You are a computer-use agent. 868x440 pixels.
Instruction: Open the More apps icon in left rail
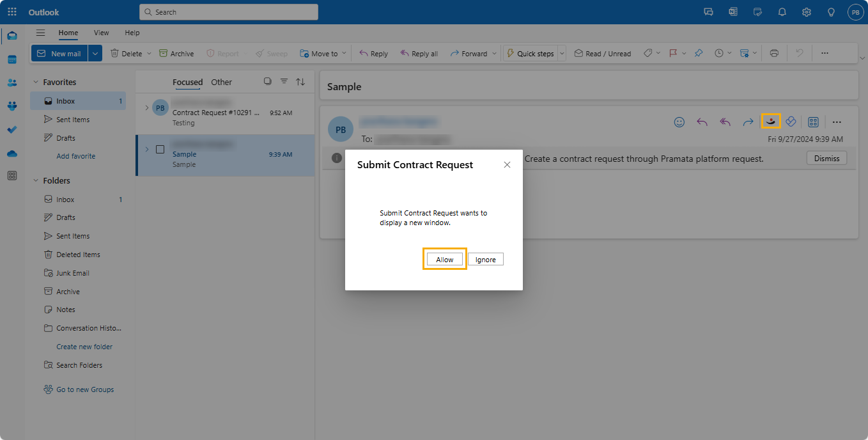coord(12,176)
